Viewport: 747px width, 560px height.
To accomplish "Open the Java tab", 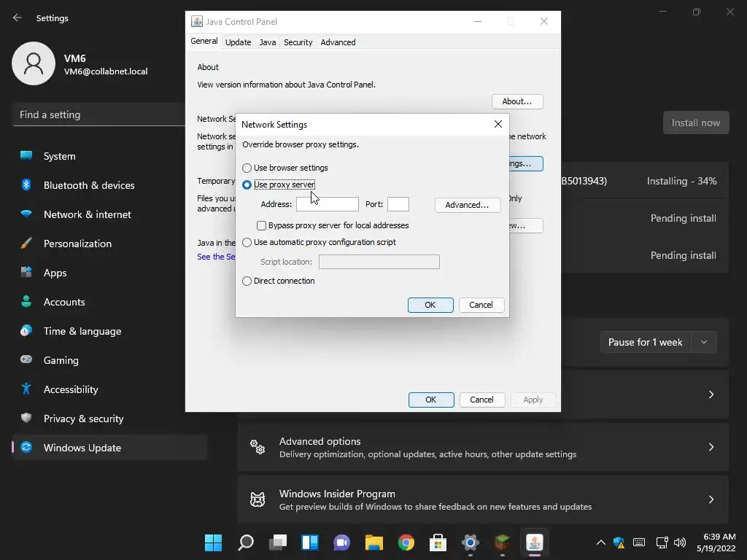I will click(x=268, y=42).
